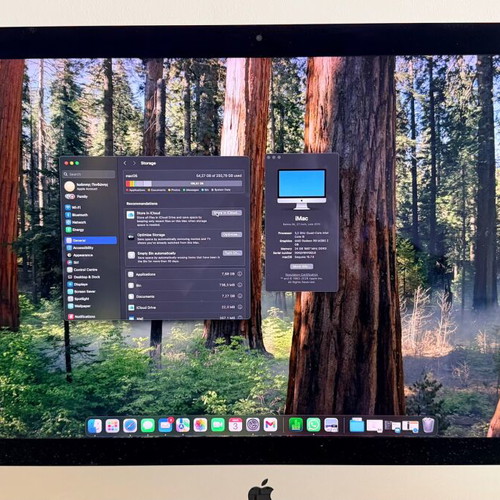The width and height of the screenshot is (500, 500).
Task: Open System Settings from the Dock
Action: (253, 425)
